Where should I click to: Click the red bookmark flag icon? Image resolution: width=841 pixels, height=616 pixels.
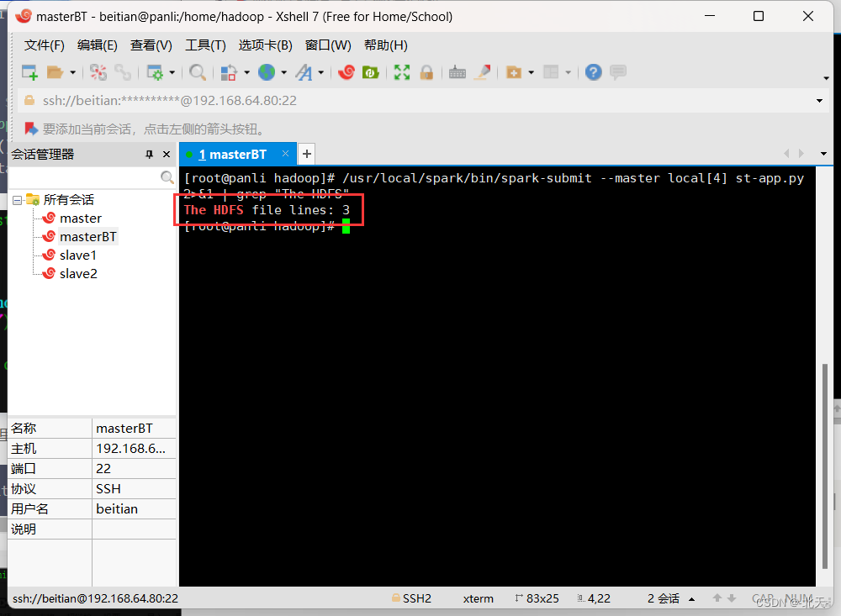point(31,129)
